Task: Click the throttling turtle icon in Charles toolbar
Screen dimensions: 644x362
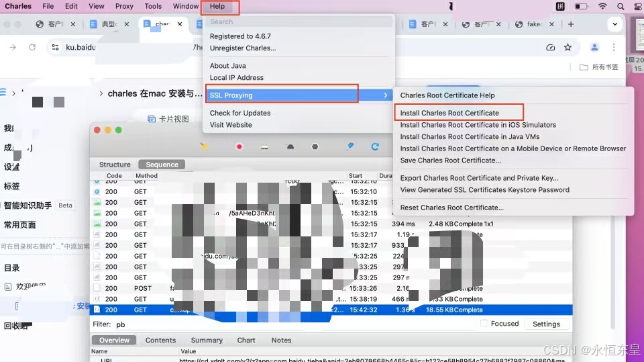Action: coord(290,146)
